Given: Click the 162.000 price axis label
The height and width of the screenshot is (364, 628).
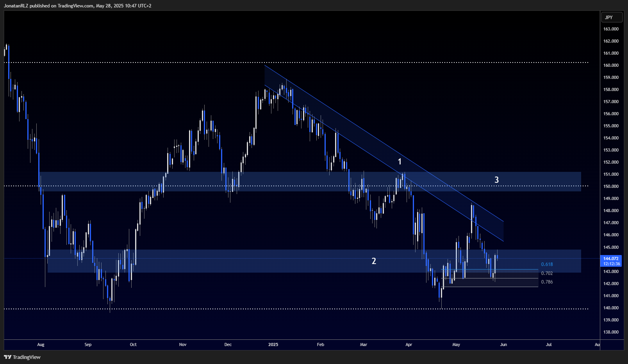Looking at the screenshot, I should tap(611, 41).
